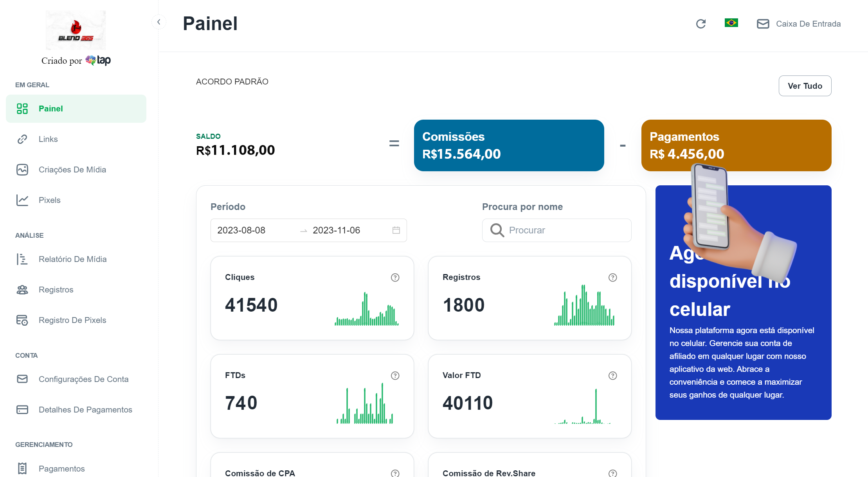Viewport: 868px width, 477px height.
Task: Click the magnifier search icon
Action: pyautogui.click(x=497, y=230)
